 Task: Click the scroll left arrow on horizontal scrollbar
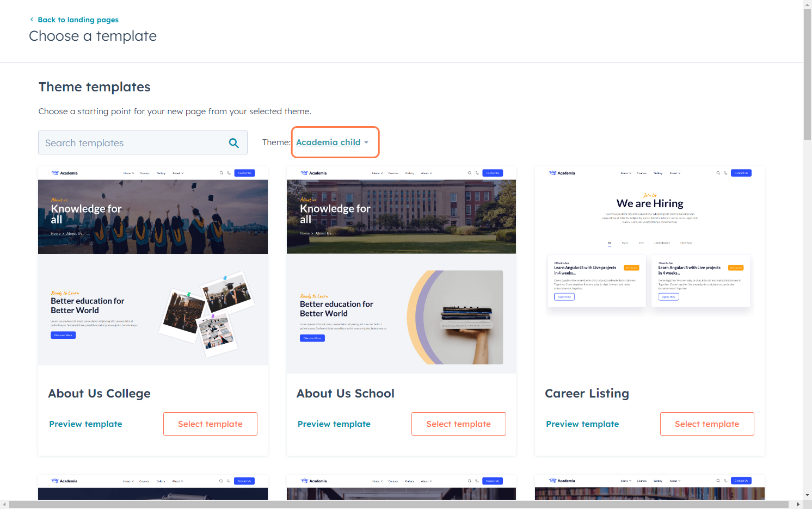4,504
